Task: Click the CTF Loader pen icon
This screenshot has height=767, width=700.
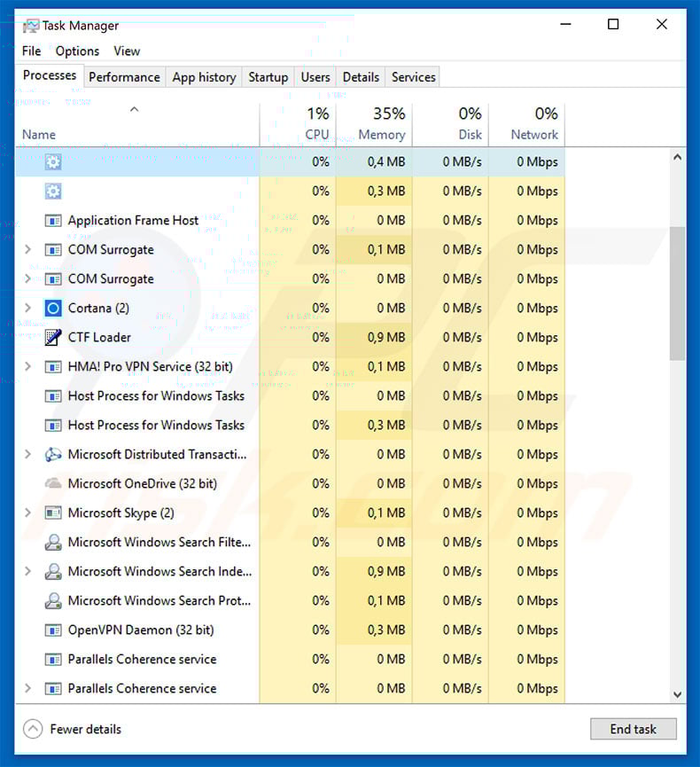Action: 53,337
